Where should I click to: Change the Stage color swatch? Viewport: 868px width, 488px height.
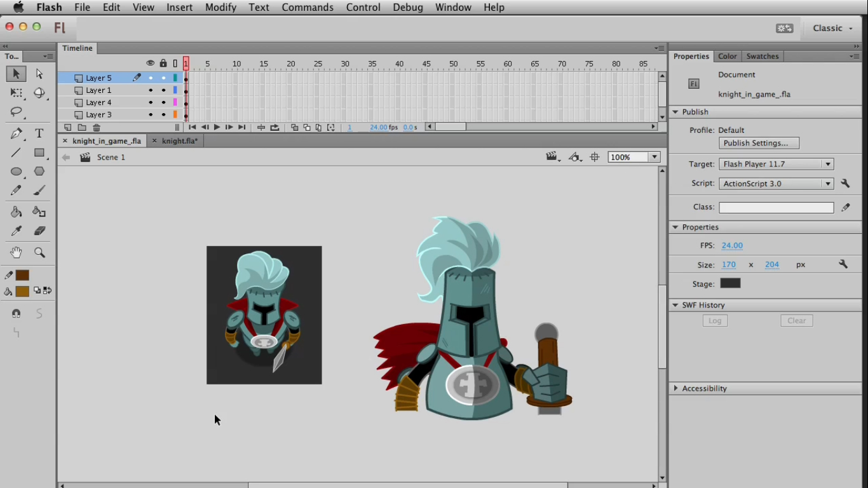point(730,283)
